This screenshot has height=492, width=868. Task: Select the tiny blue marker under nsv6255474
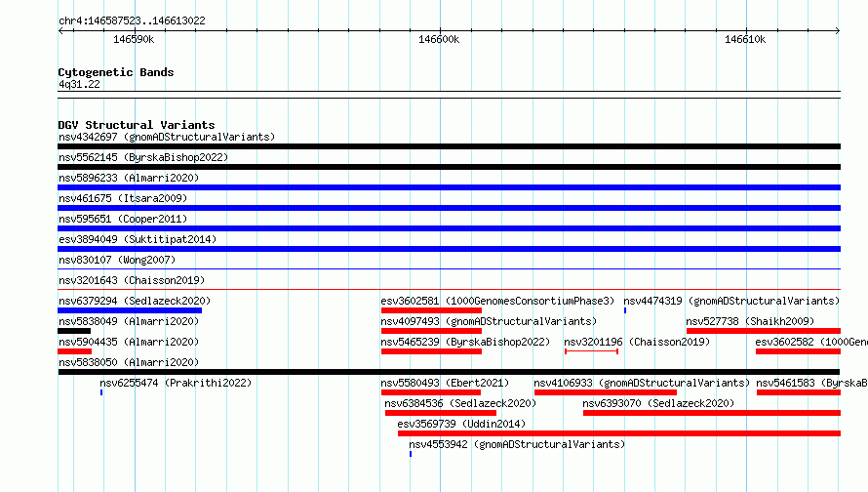pos(101,392)
